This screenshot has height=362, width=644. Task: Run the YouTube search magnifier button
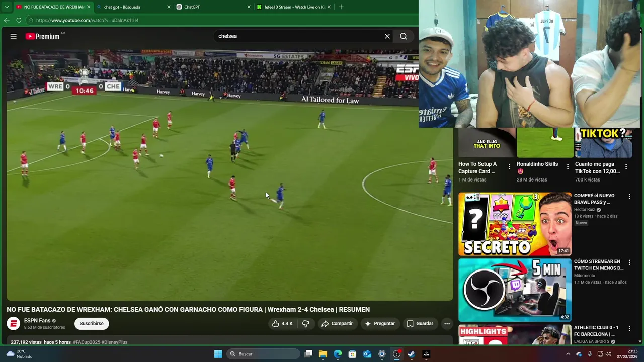click(x=404, y=36)
